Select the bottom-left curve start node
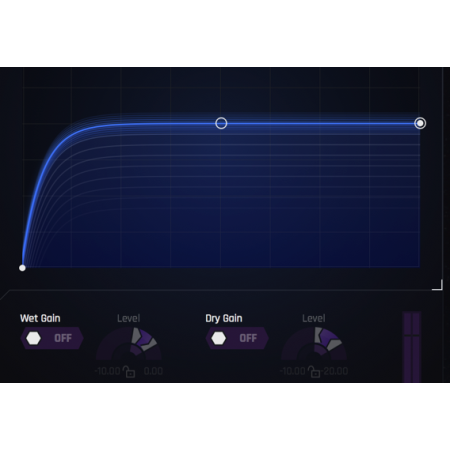Viewport: 450px width, 450px height. (22, 268)
